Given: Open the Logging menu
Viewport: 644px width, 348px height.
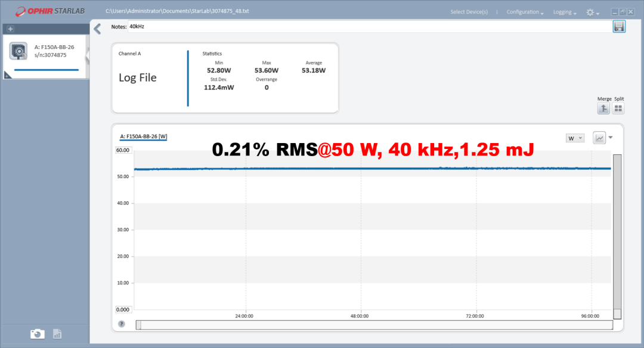Looking at the screenshot, I should click(x=565, y=12).
